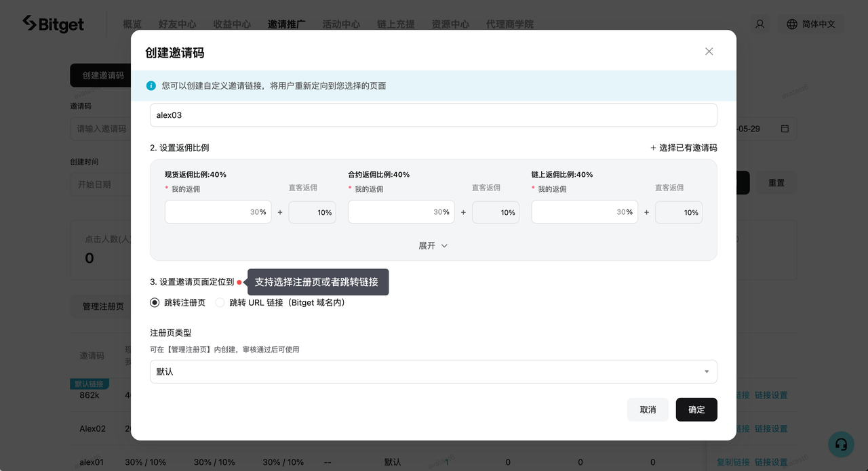The width and height of the screenshot is (868, 471).
Task: Click the blue info icon in banner
Action: tap(151, 86)
